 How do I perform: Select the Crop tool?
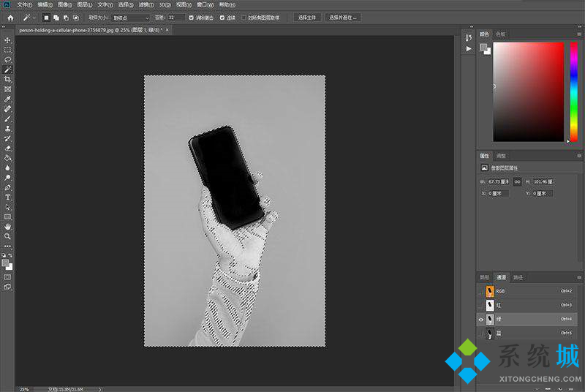[x=8, y=79]
